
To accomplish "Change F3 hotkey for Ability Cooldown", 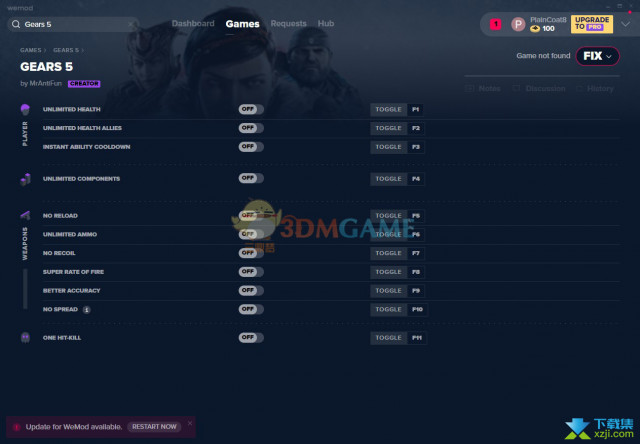I will click(416, 147).
